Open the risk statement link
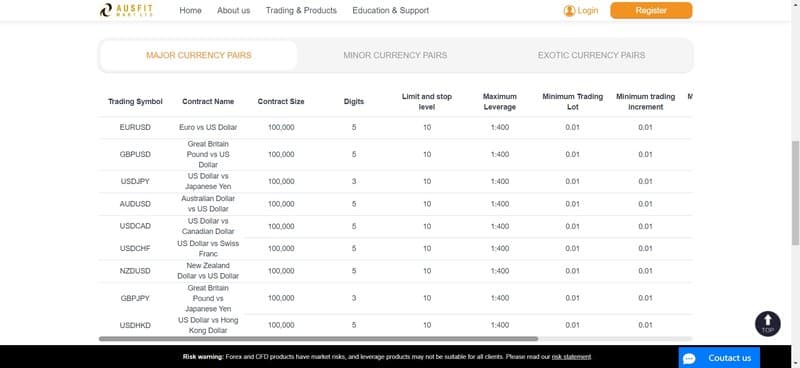This screenshot has height=368, width=800. (571, 357)
